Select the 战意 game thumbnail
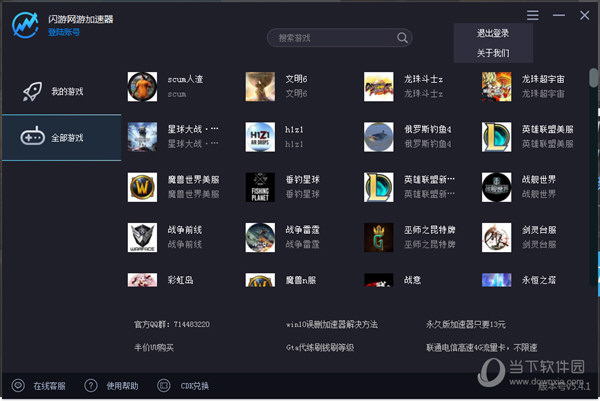Viewport: 600px width, 401px height. [x=378, y=280]
